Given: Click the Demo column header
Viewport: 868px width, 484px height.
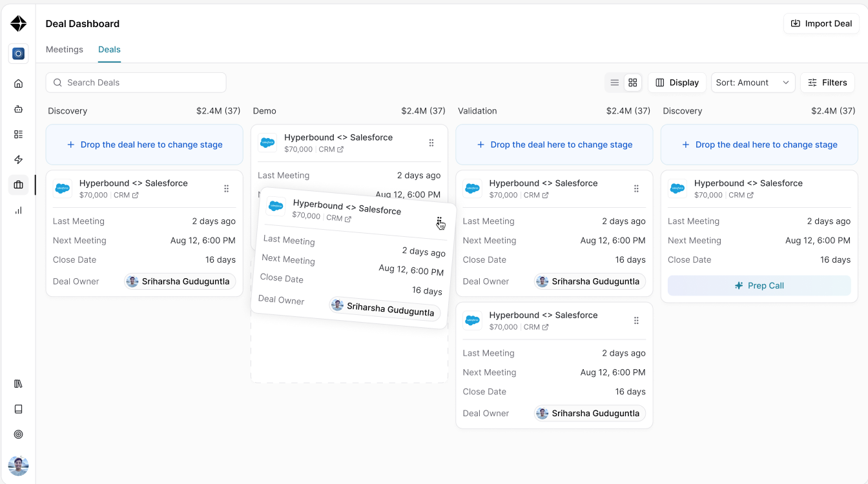Looking at the screenshot, I should click(x=265, y=111).
